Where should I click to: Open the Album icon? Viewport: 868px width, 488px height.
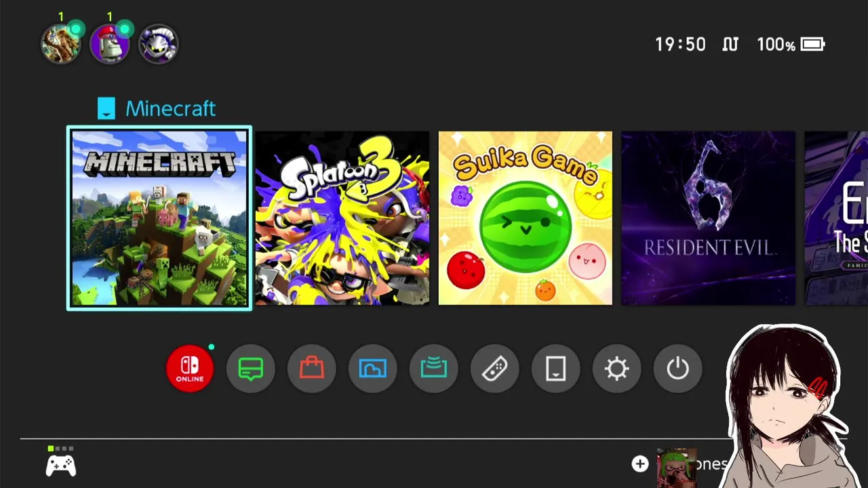click(373, 369)
